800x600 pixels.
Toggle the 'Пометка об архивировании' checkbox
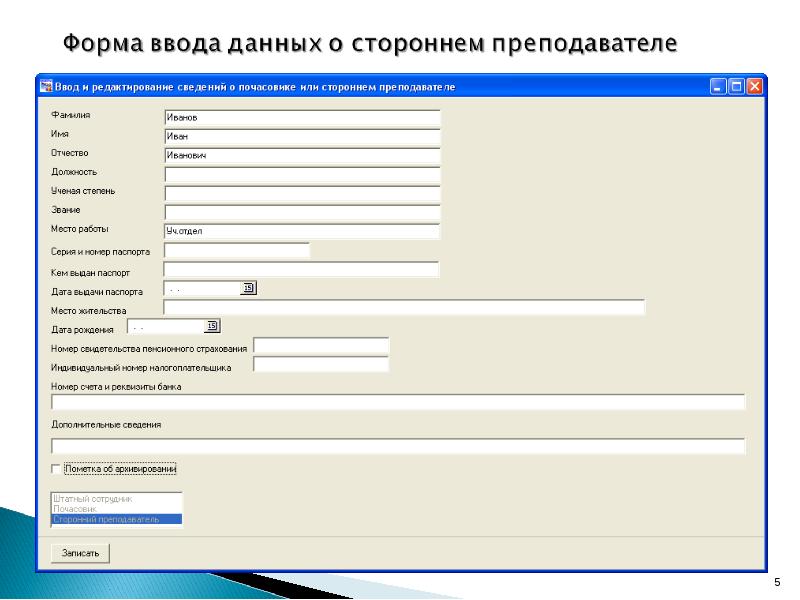pos(56,468)
